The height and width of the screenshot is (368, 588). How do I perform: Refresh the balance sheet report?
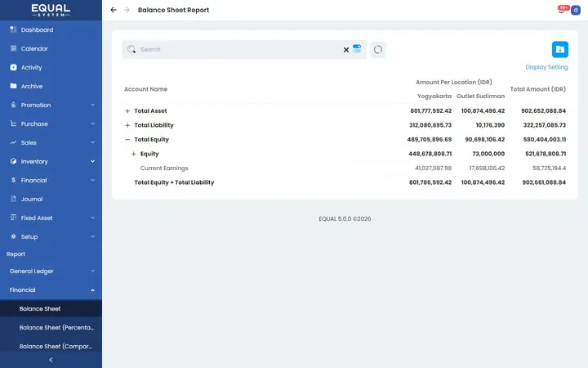378,50
